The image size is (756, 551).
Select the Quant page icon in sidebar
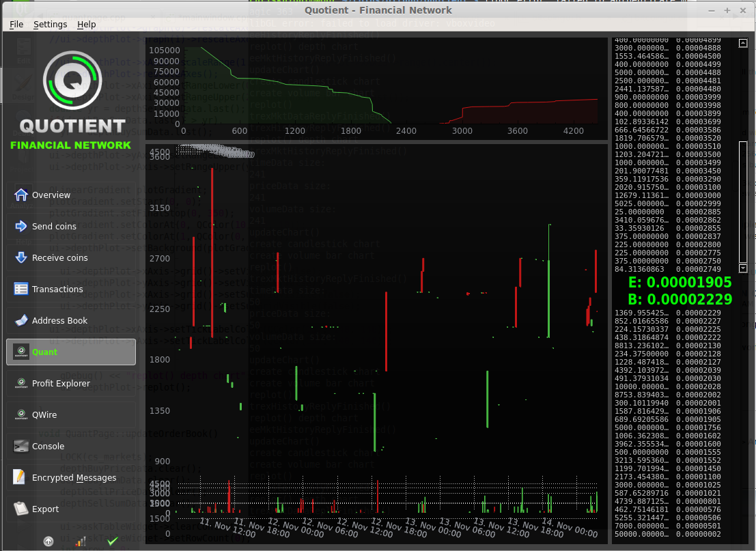[x=20, y=352]
